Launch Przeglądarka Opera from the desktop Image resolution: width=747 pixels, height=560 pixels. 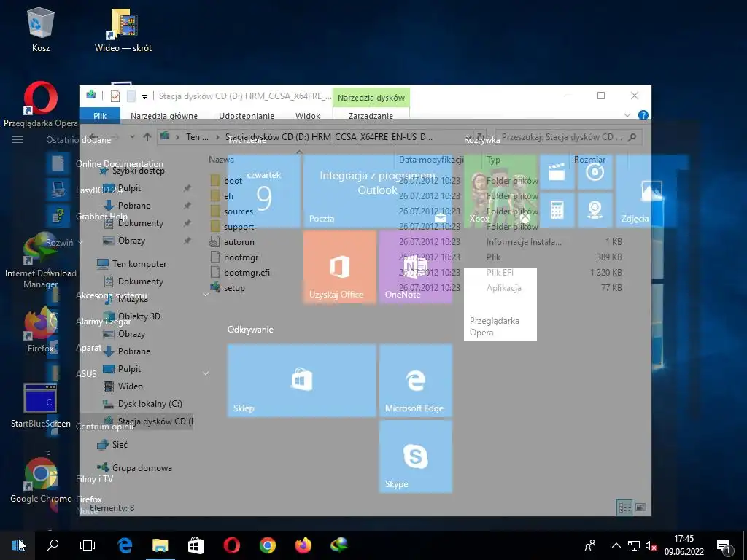[x=41, y=105]
